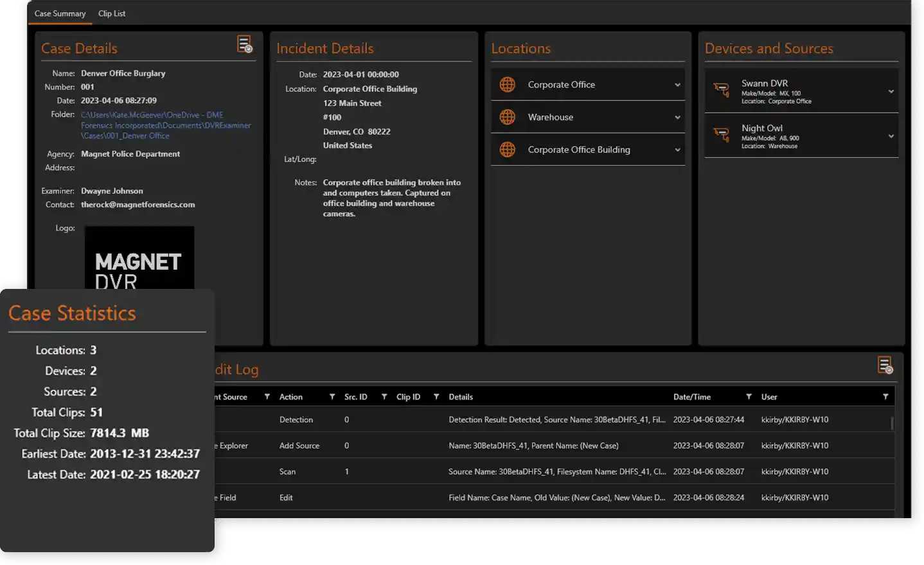This screenshot has width=924, height=565.
Task: Click the Total Clips value 51
Action: pos(96,412)
